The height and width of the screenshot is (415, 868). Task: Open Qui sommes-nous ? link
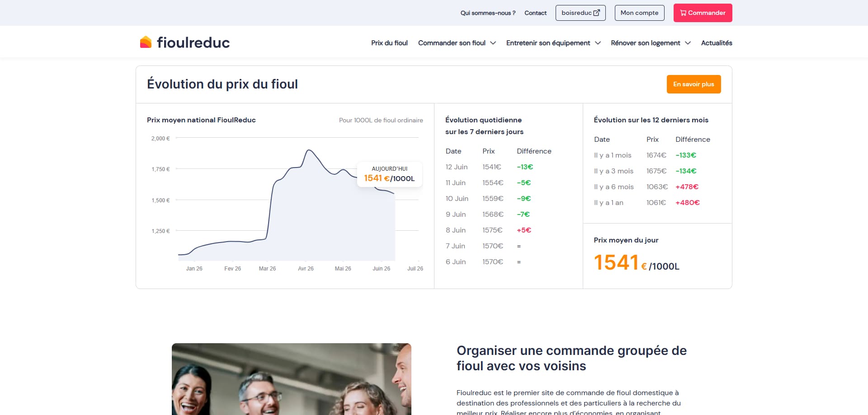488,13
